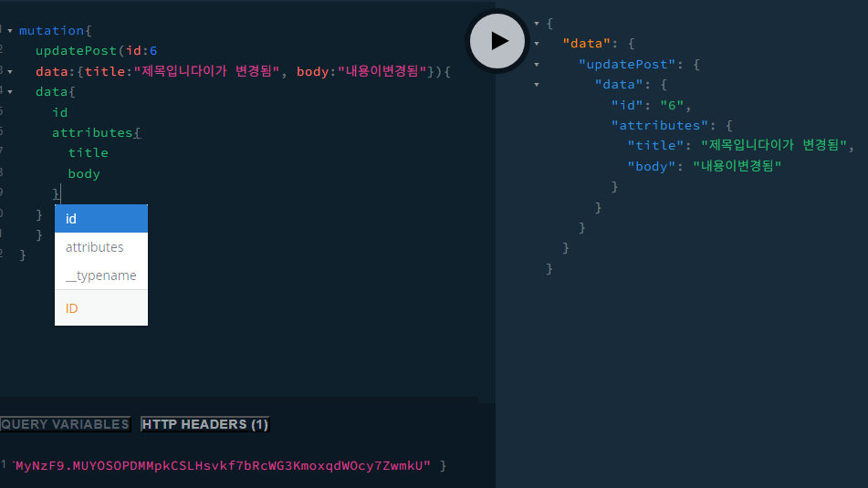The width and height of the screenshot is (868, 488).
Task: Click the 'id' field under data{
Action: click(60, 113)
